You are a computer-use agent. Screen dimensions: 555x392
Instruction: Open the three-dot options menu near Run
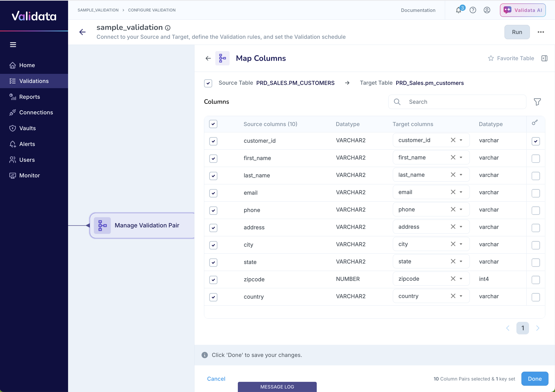point(541,32)
